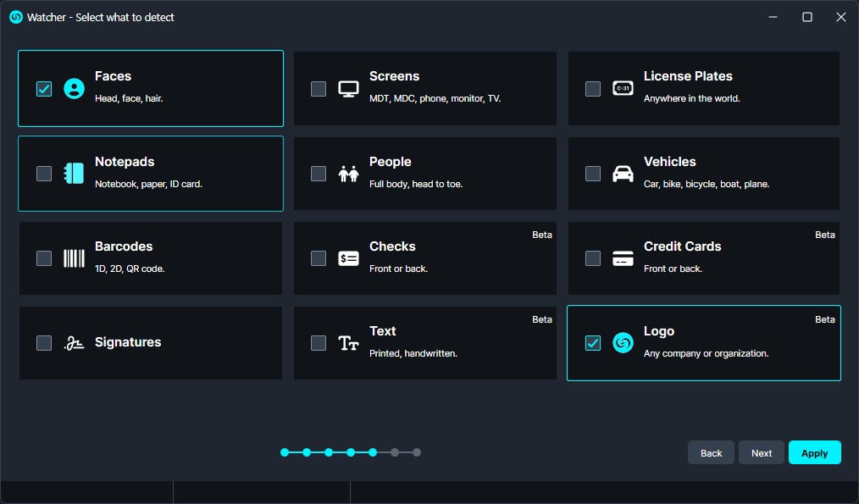859x504 pixels.
Task: Click the Beta label on Text card
Action: (x=542, y=319)
